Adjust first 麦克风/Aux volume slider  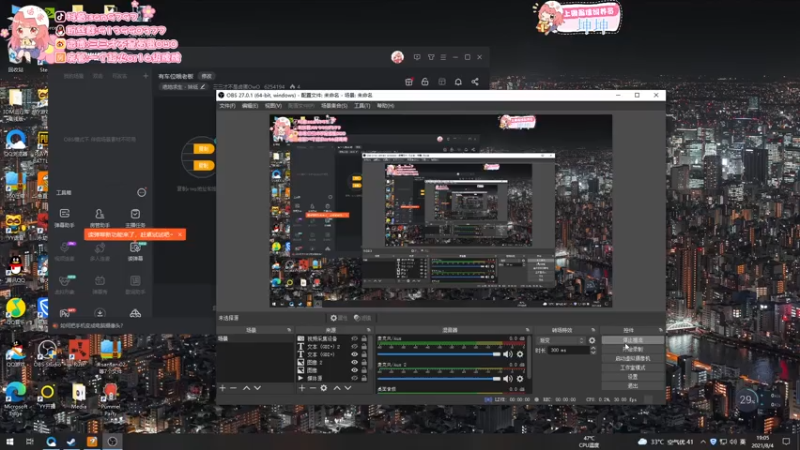point(439,354)
